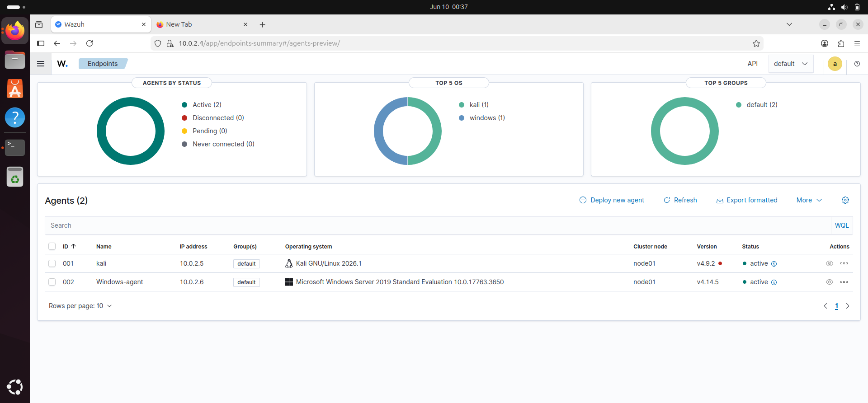
Task: Go to previous page of agents table
Action: pos(826,306)
